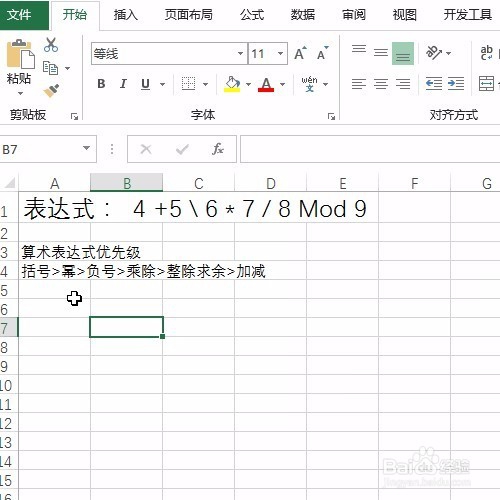
Task: Click the wrap text icon
Action: 486,53
